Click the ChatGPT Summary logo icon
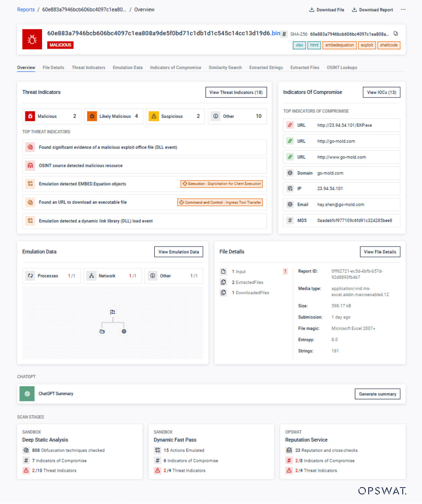 (27, 394)
